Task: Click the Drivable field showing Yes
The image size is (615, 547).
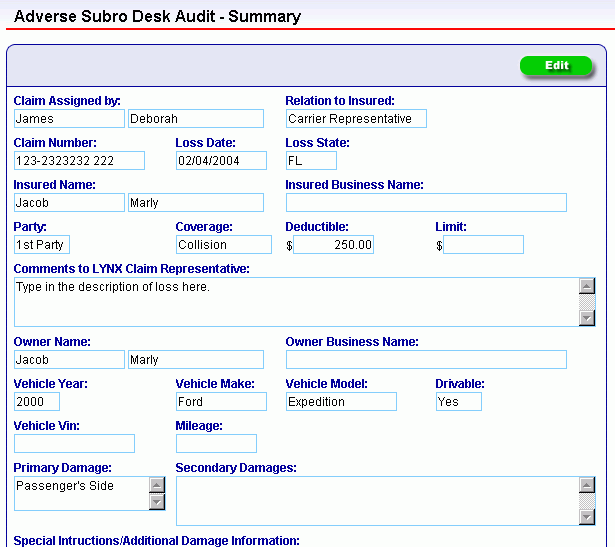Action: 459,402
